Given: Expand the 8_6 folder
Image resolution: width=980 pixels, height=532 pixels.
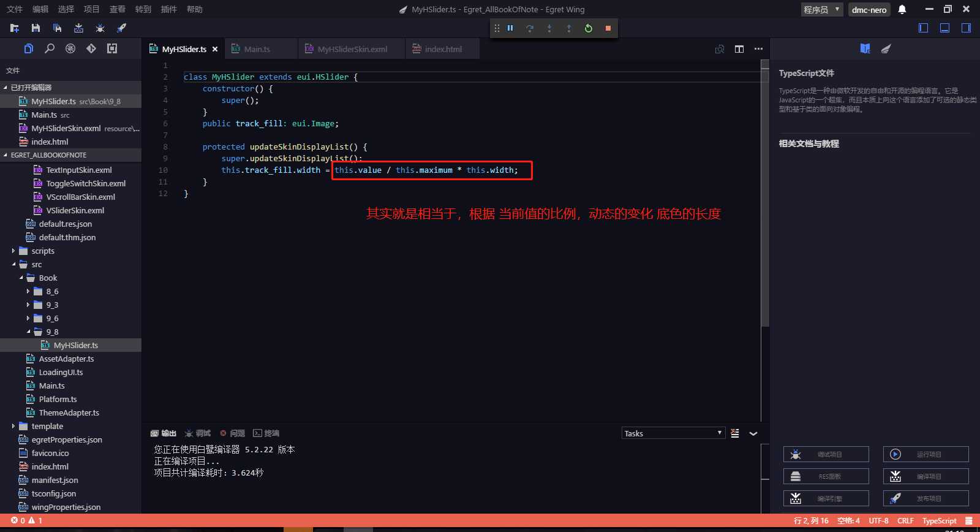Looking at the screenshot, I should pyautogui.click(x=28, y=291).
